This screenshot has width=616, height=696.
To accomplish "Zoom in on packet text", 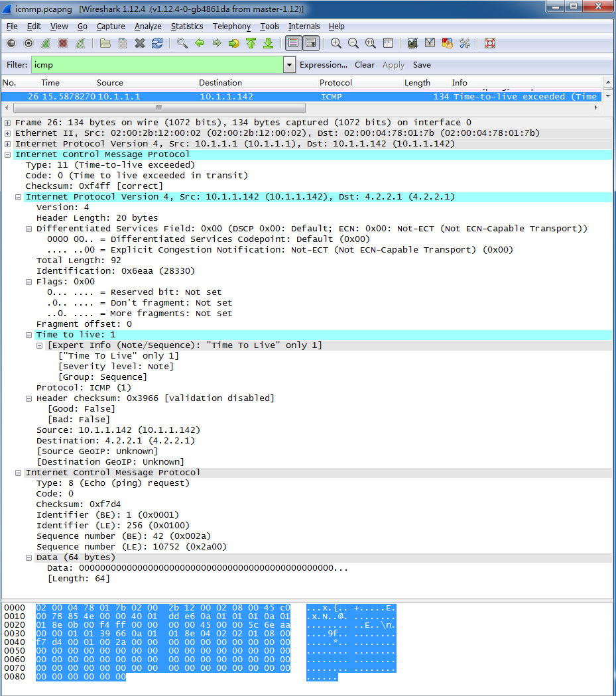I will 336,43.
